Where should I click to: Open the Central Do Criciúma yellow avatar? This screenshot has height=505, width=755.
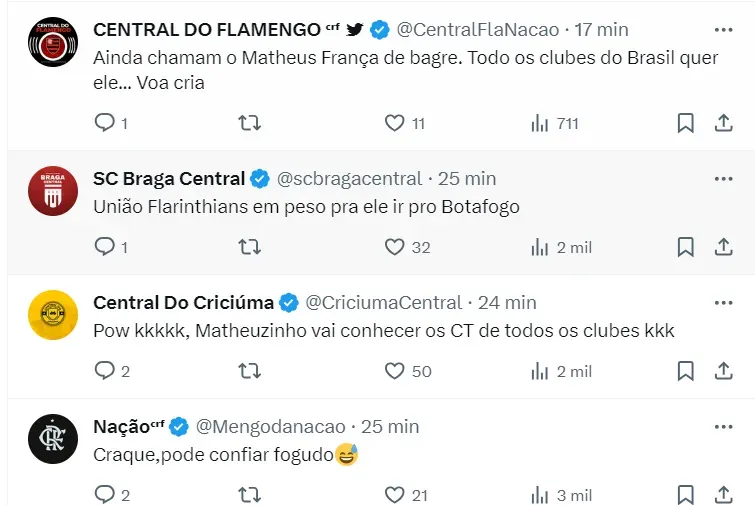[52, 315]
